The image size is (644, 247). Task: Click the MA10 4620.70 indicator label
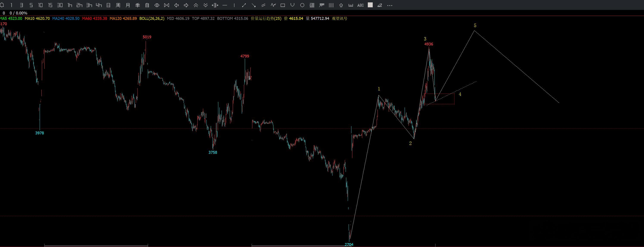click(x=37, y=19)
